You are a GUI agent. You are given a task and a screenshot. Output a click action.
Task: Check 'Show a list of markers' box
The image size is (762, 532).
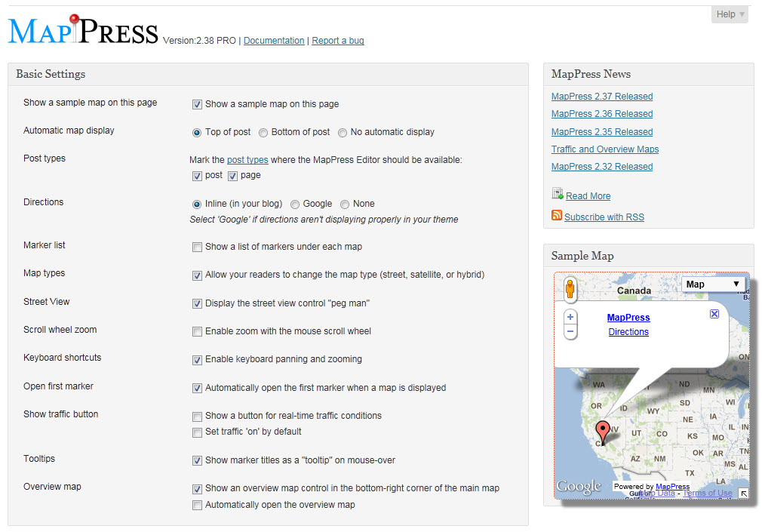pos(197,247)
